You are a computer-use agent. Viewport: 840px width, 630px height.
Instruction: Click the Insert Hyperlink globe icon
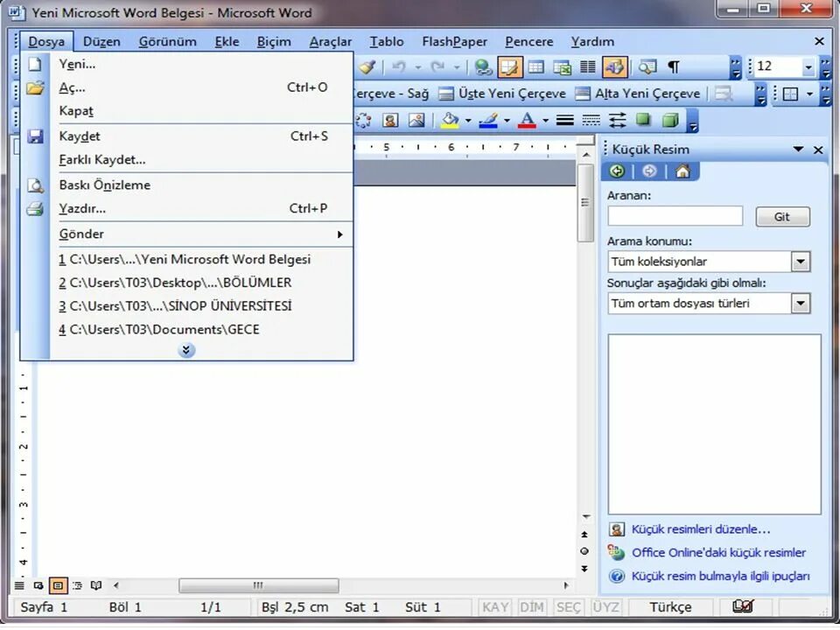coord(484,67)
